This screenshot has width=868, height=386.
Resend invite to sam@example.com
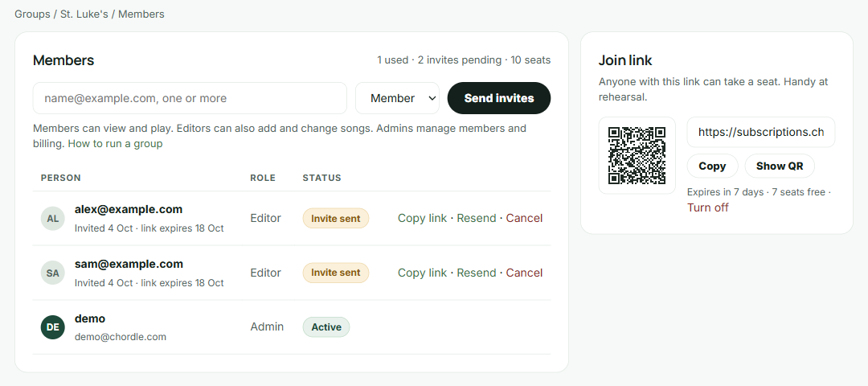[x=476, y=273]
